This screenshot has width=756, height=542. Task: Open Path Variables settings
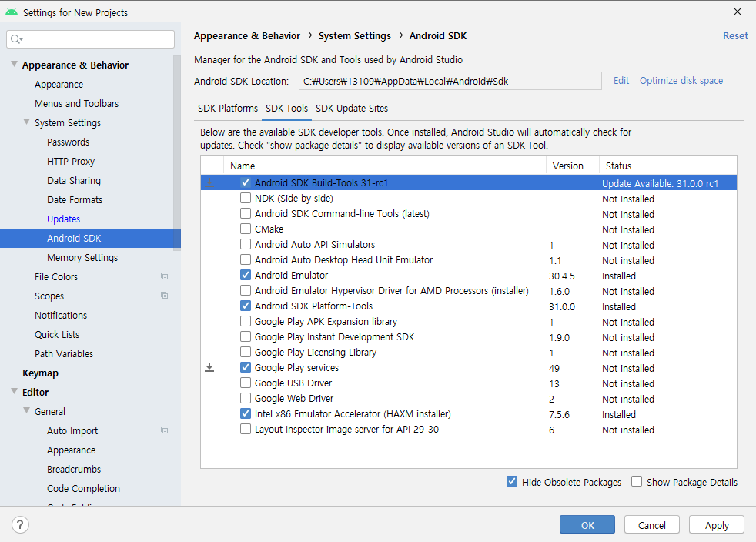click(x=64, y=354)
